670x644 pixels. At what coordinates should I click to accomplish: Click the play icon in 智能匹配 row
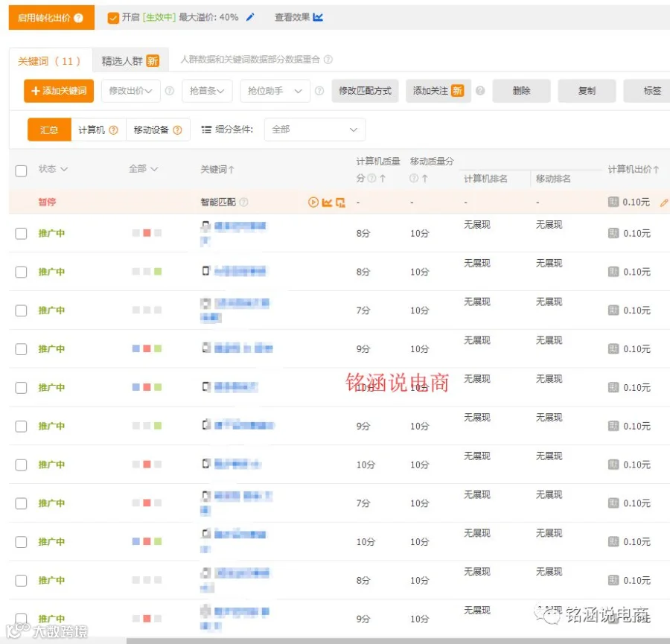[x=313, y=202]
